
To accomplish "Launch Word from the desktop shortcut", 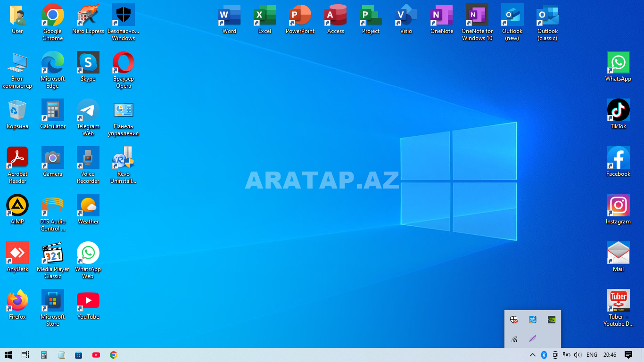I will [x=230, y=19].
